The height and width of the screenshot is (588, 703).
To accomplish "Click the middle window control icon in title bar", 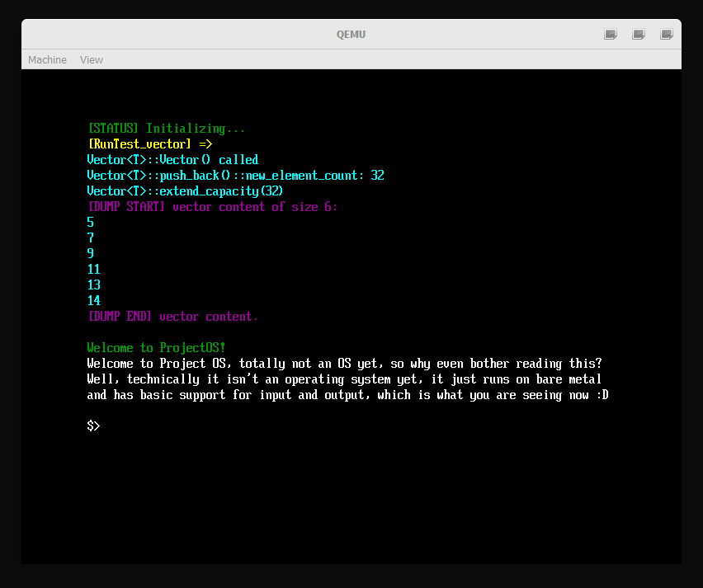I will coord(639,34).
